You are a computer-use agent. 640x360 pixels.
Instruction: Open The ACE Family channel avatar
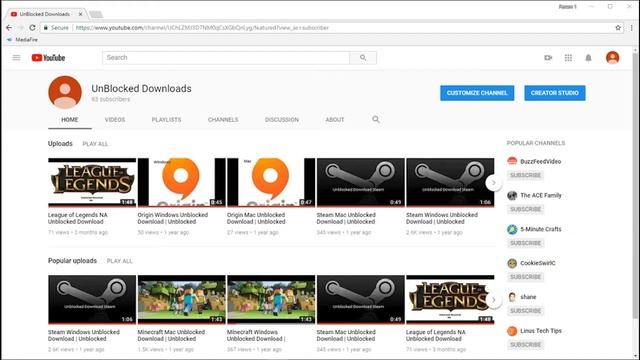click(512, 195)
